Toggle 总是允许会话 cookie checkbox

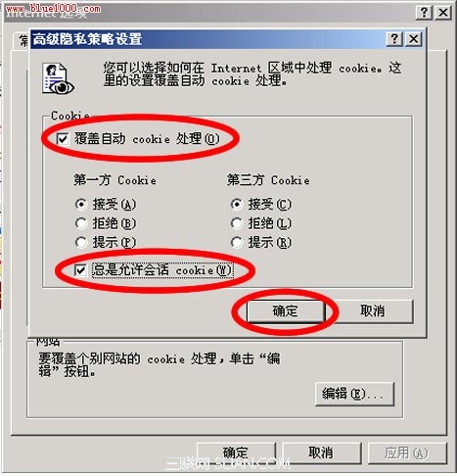coord(80,270)
